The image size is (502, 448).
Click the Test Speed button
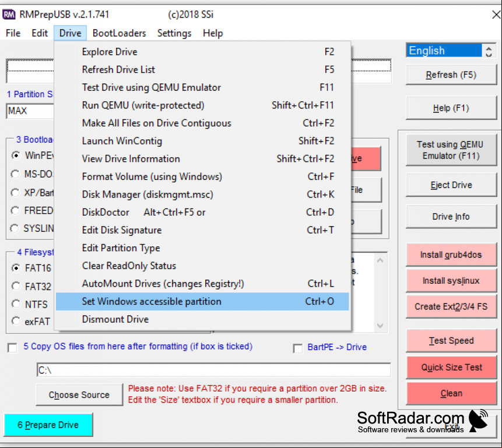click(451, 340)
